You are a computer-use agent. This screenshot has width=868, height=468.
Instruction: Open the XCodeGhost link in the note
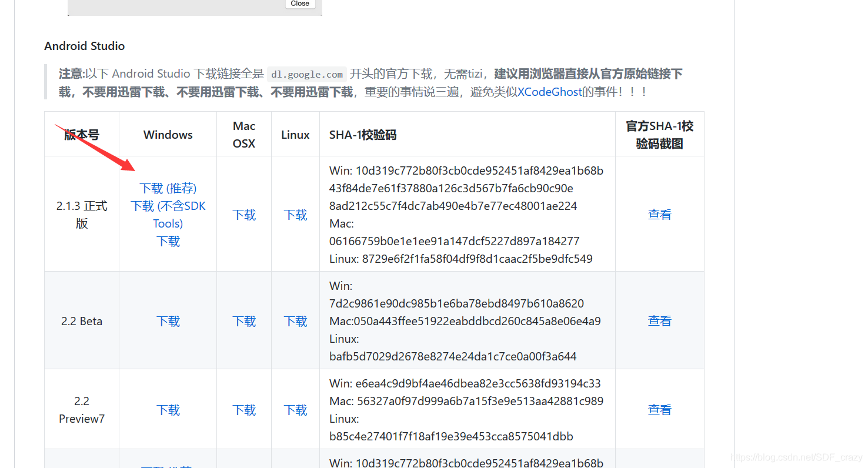(x=549, y=92)
